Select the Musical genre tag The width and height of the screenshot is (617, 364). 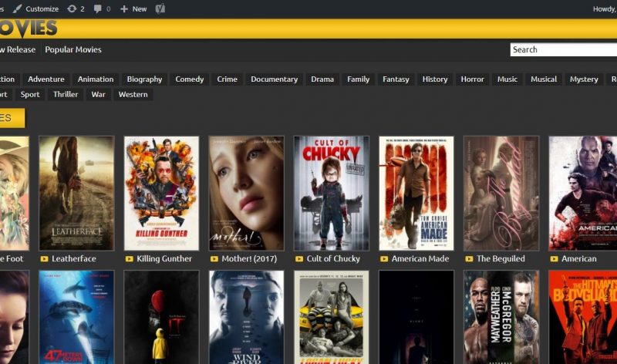(x=544, y=79)
